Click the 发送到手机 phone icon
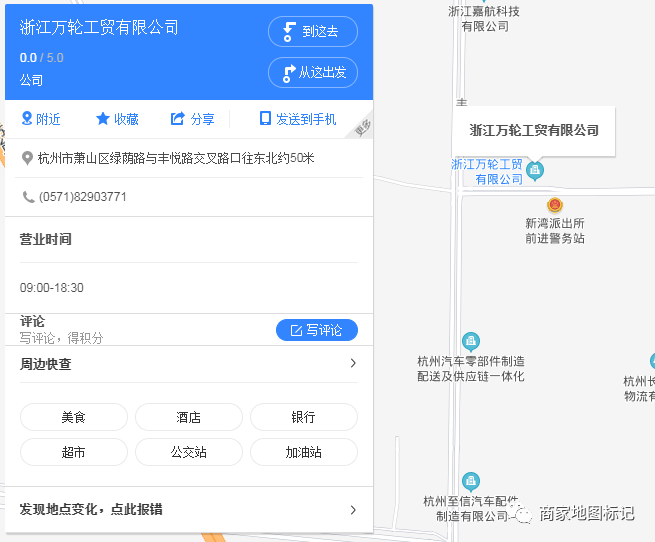Image resolution: width=655 pixels, height=542 pixels. click(265, 119)
